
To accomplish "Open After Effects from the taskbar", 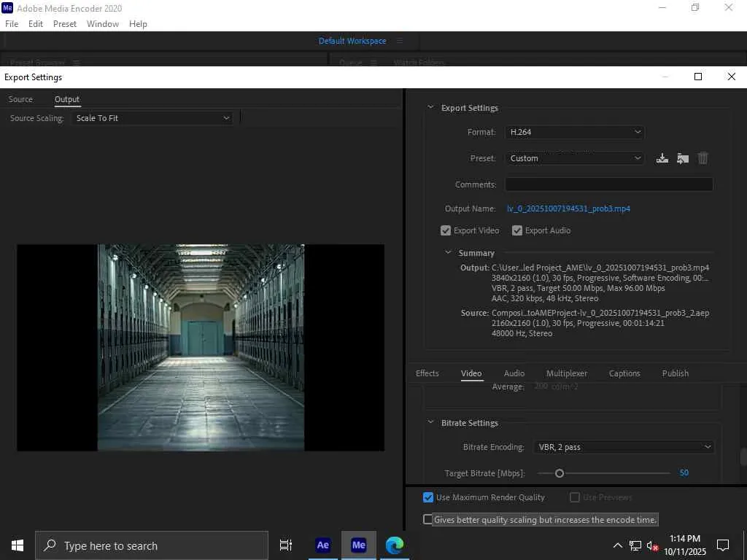I will (x=322, y=545).
